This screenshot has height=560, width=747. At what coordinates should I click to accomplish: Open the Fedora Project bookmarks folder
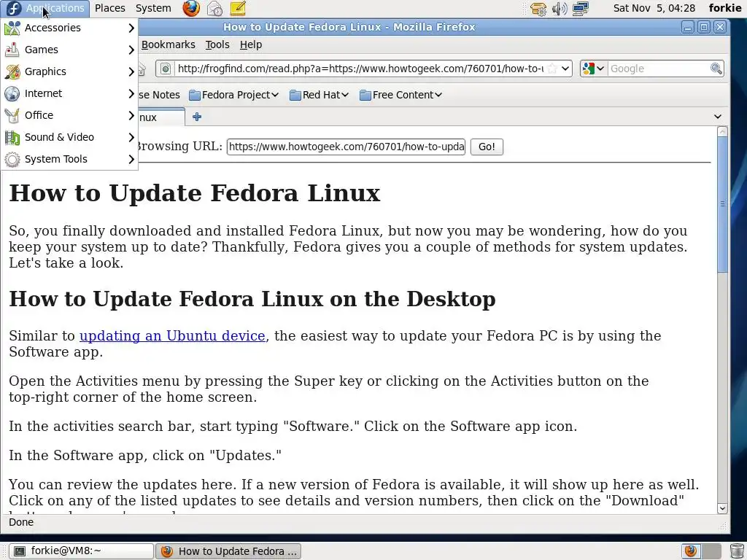point(234,96)
